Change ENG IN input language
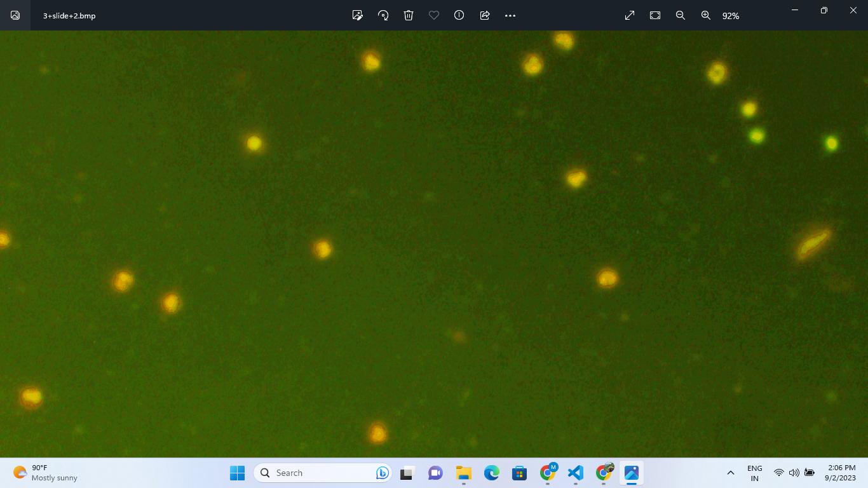This screenshot has width=868, height=488. coord(755,473)
